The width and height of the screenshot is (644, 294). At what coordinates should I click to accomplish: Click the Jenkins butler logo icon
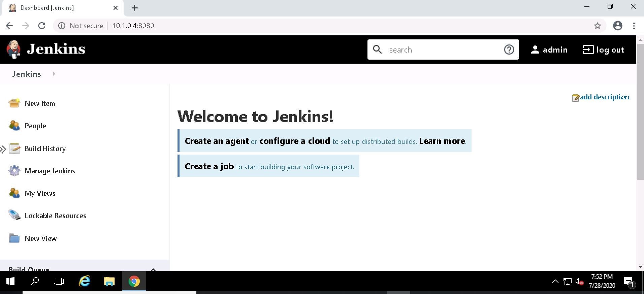click(x=13, y=49)
